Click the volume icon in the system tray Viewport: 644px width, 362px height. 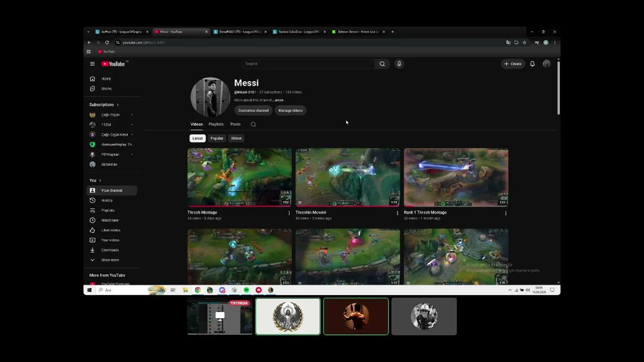[527, 290]
